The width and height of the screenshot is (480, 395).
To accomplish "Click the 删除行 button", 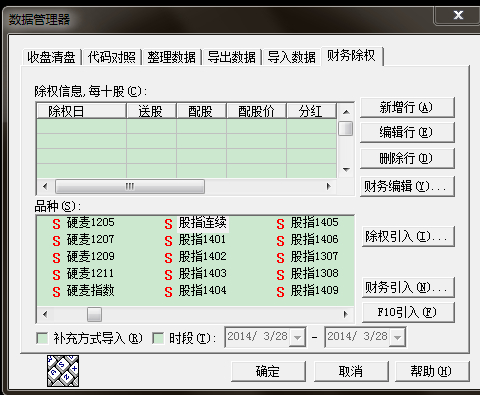I will (407, 158).
